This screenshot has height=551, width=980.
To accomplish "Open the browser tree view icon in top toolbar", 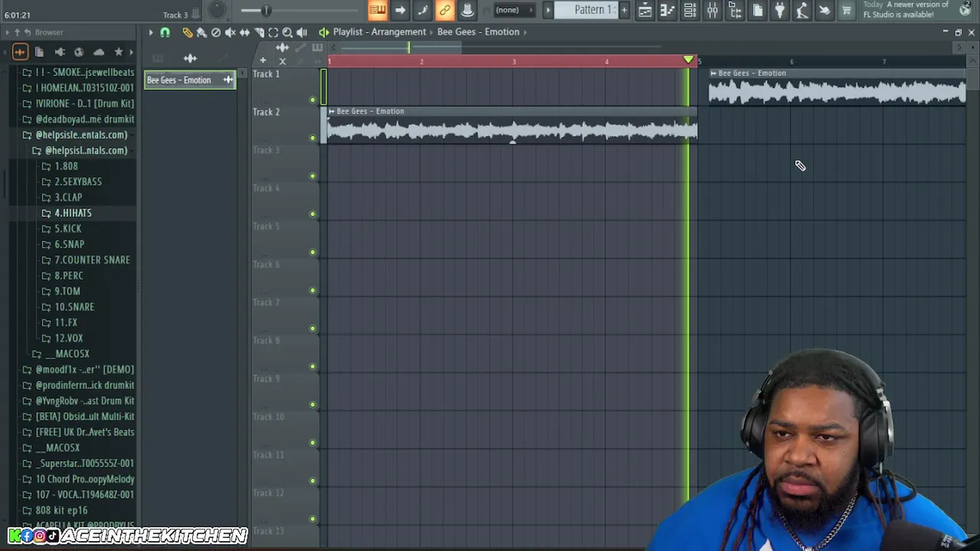I will click(x=735, y=10).
